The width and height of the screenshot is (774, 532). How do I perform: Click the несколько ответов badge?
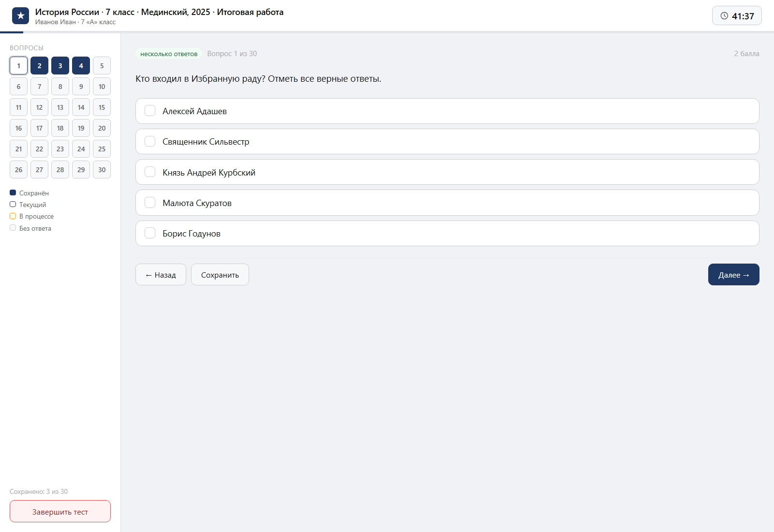pos(169,54)
